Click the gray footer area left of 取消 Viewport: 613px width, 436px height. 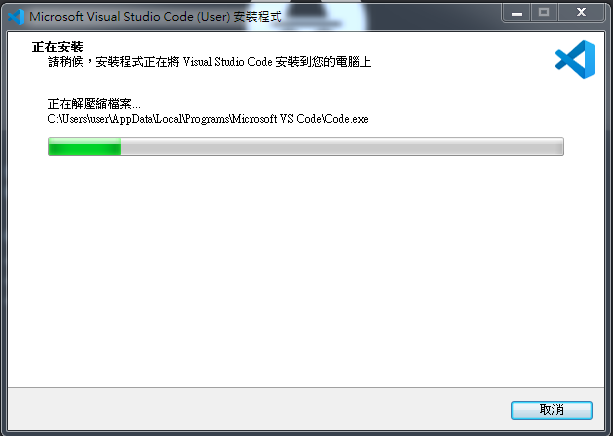(258, 409)
